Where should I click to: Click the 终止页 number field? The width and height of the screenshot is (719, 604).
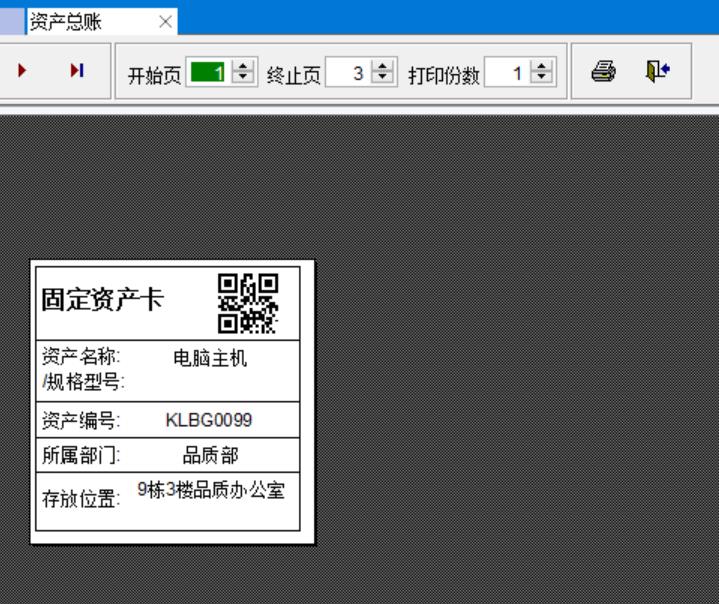[x=347, y=73]
